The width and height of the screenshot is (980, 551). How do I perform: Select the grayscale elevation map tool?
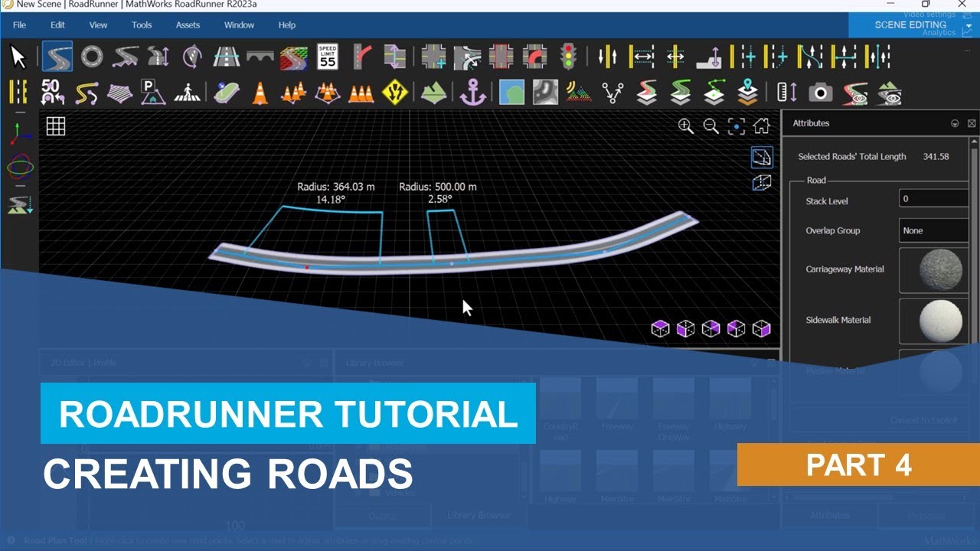point(545,93)
